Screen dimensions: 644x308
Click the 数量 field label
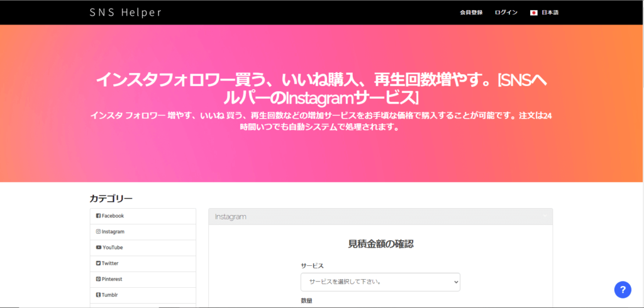tap(306, 301)
